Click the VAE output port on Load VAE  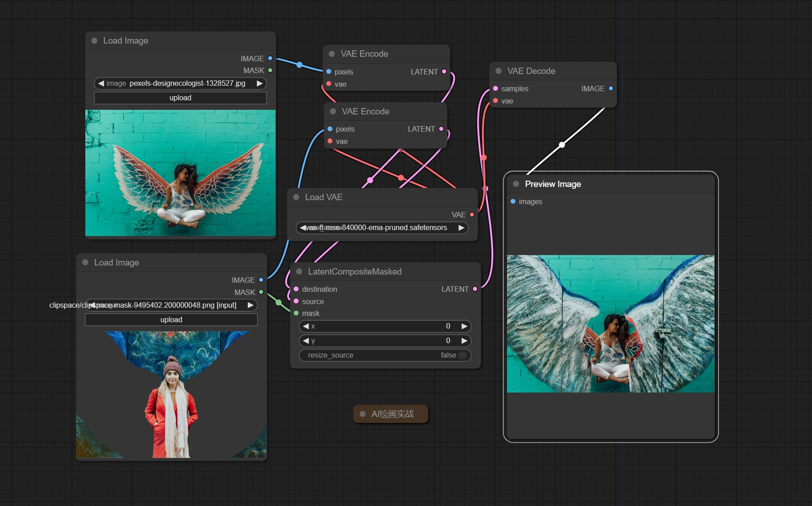click(472, 215)
